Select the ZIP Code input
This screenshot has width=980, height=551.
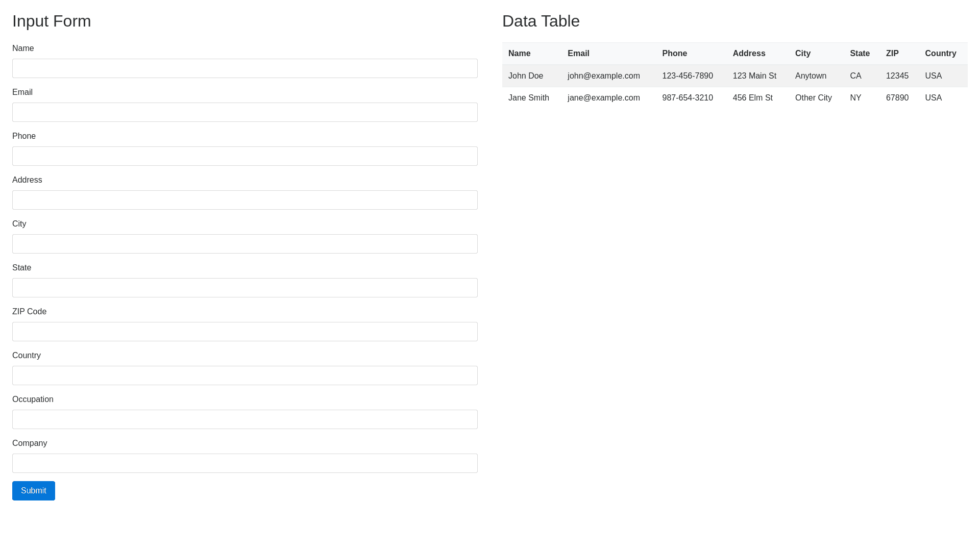coord(245,332)
